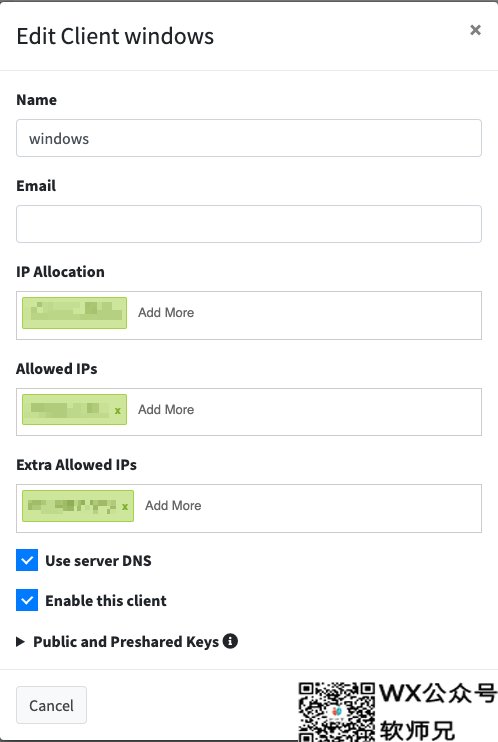Select the blurred Extra Allowed IPs tag
The image size is (498, 742).
pos(71,506)
